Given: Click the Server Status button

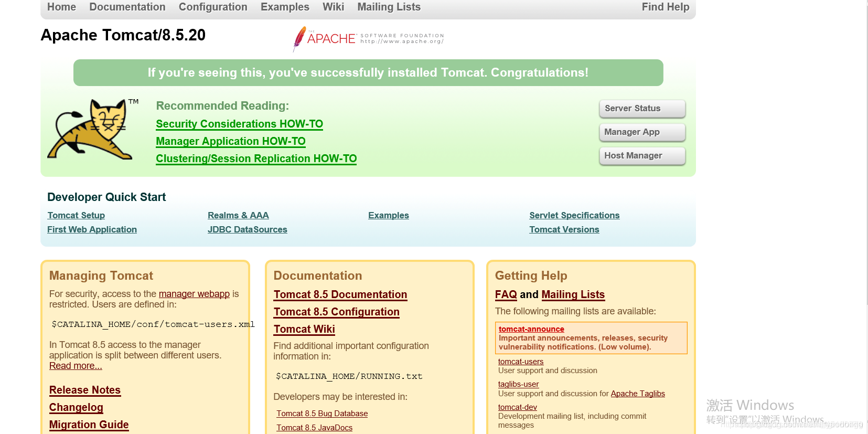Looking at the screenshot, I should (642, 109).
